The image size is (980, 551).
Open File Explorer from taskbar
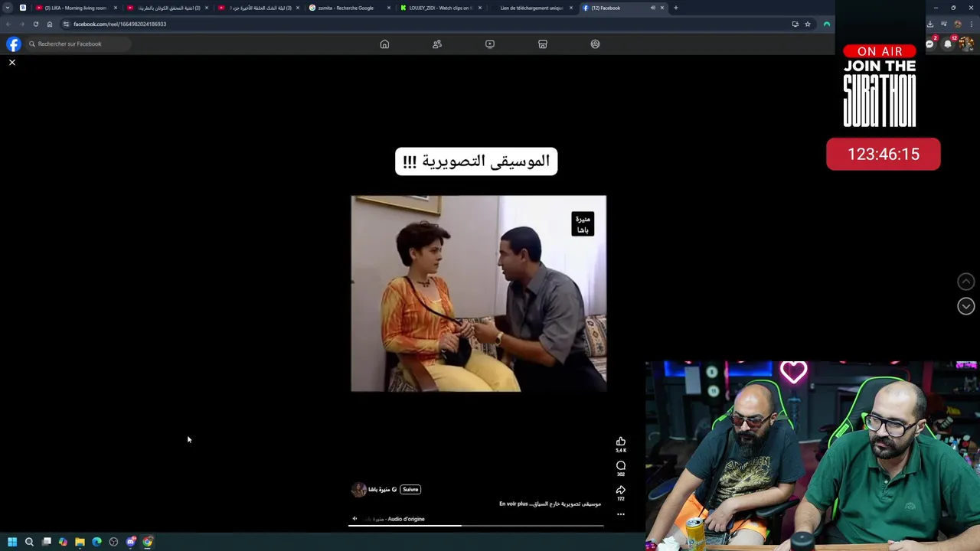pyautogui.click(x=80, y=542)
